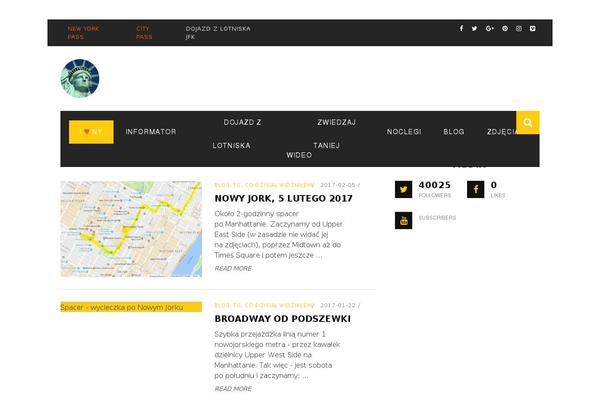Open the Twitter icon in the top bar
600x400 pixels.
click(474, 28)
